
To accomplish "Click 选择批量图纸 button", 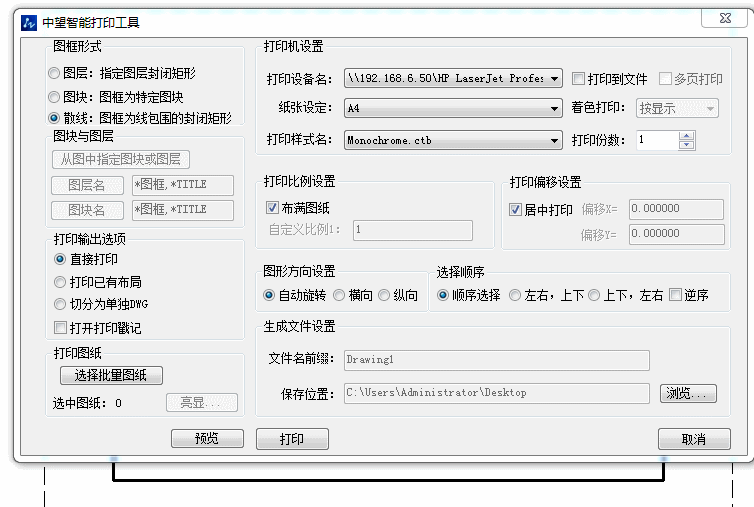I will [x=111, y=375].
